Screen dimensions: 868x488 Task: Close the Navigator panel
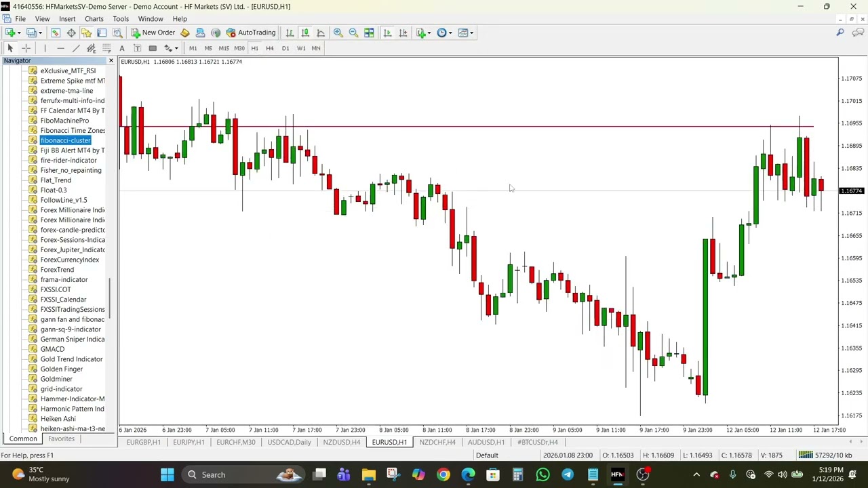pyautogui.click(x=111, y=61)
